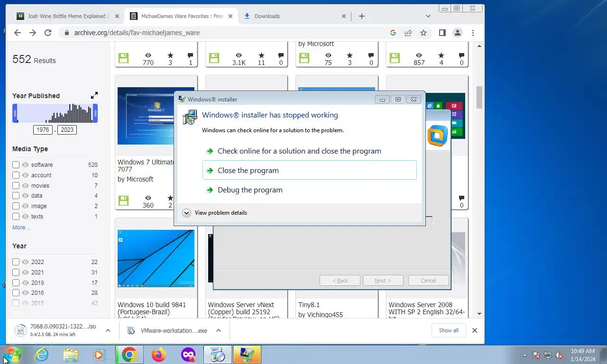Expand the Year Published histogram
This screenshot has width=607, height=364.
tap(94, 95)
